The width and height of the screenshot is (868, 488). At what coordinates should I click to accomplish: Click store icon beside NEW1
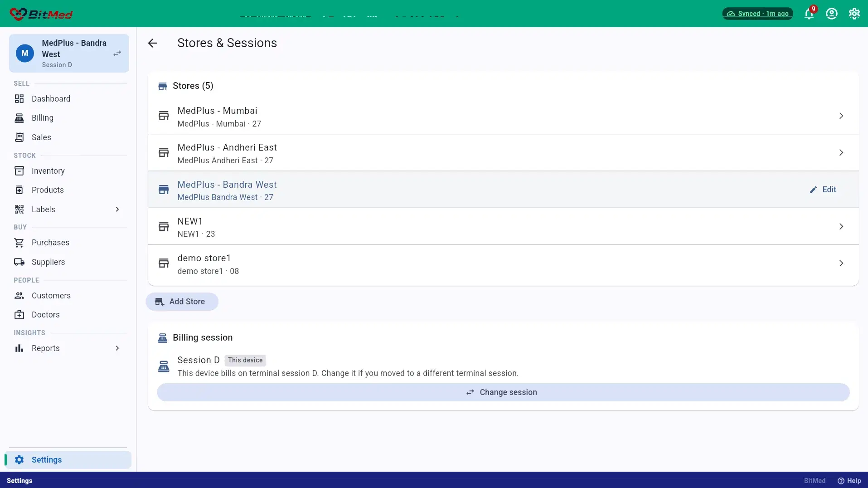[164, 226]
